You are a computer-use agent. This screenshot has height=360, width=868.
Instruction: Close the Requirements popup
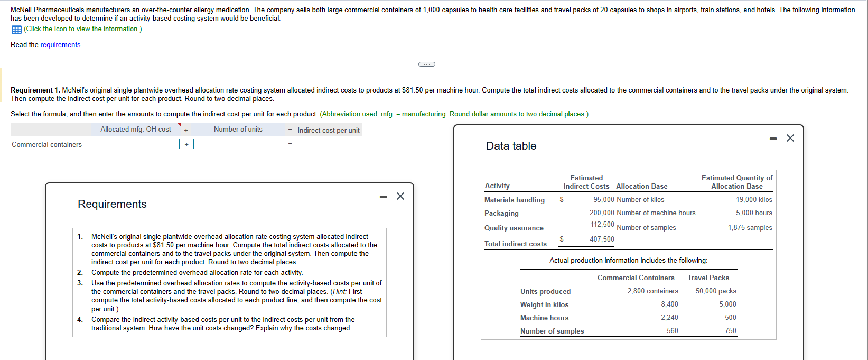[x=400, y=197]
